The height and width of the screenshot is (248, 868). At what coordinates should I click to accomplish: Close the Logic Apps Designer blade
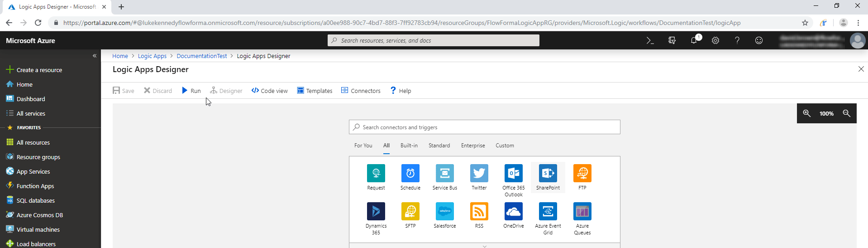click(861, 69)
